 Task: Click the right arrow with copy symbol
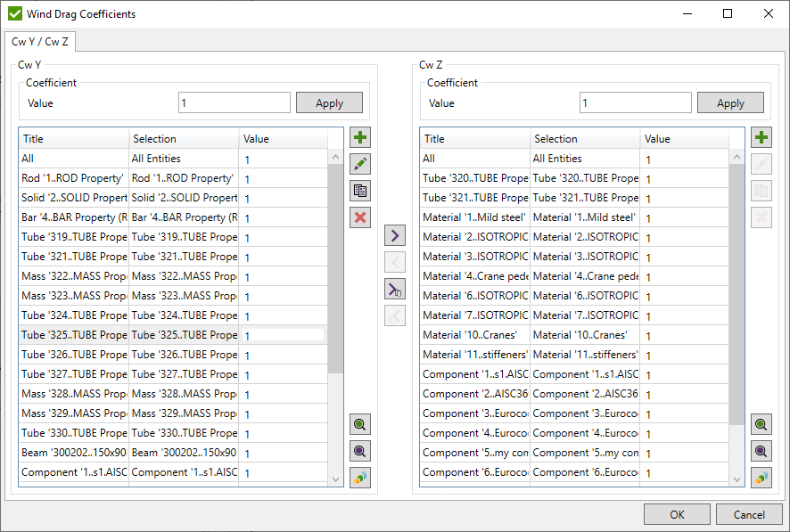click(394, 289)
